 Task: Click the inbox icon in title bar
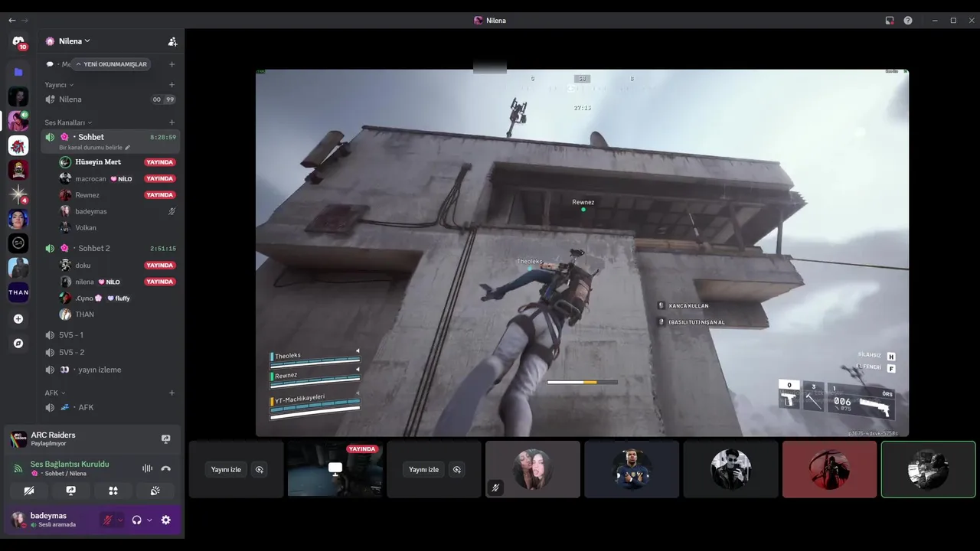tap(890, 21)
